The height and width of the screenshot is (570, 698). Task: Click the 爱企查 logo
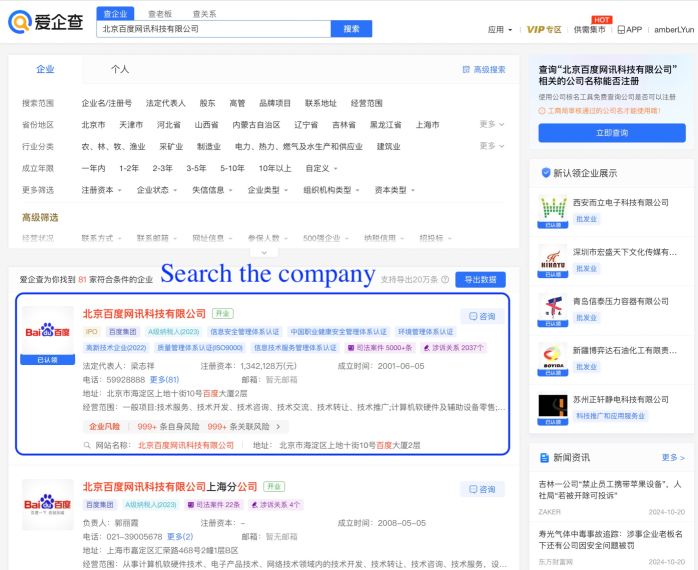tap(45, 22)
